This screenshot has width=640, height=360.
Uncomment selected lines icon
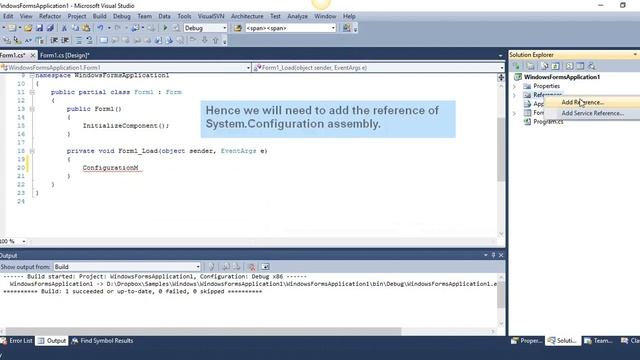click(x=89, y=40)
